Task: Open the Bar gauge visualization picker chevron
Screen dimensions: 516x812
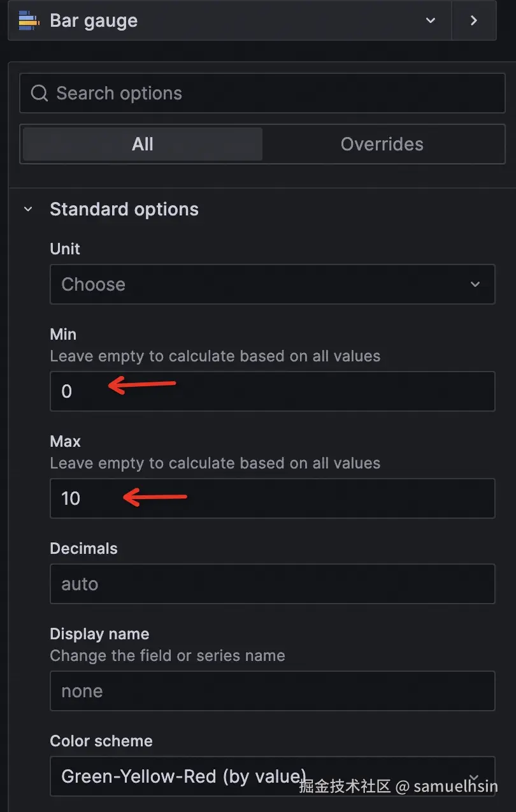Action: 431,20
